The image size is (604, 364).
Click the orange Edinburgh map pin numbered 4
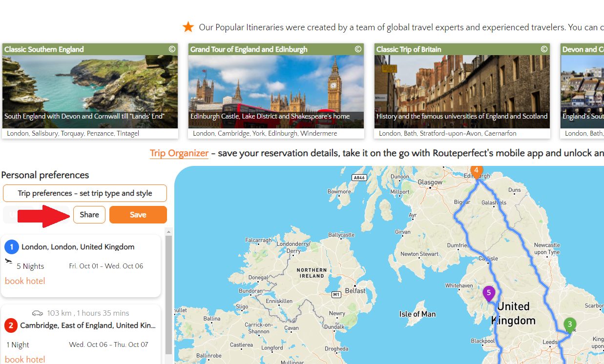coord(476,171)
